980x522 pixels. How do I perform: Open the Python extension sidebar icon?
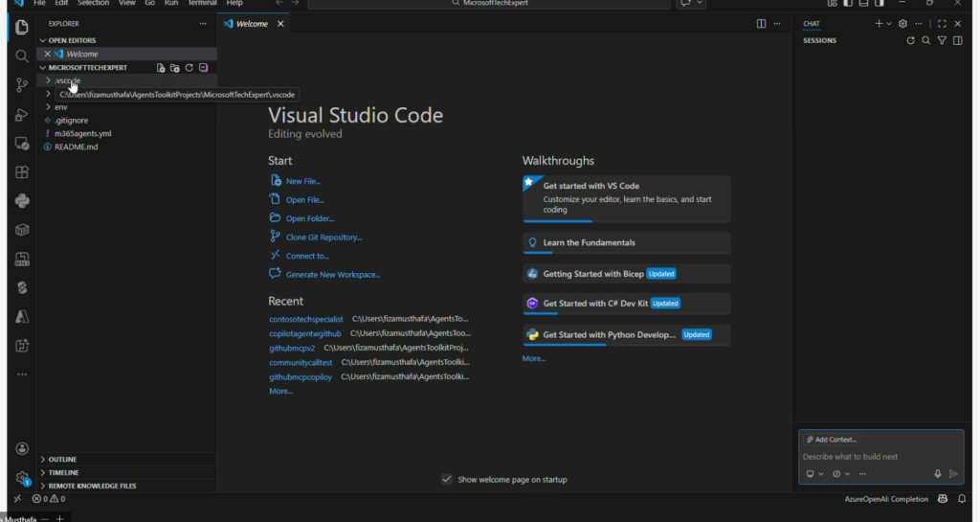pos(21,201)
